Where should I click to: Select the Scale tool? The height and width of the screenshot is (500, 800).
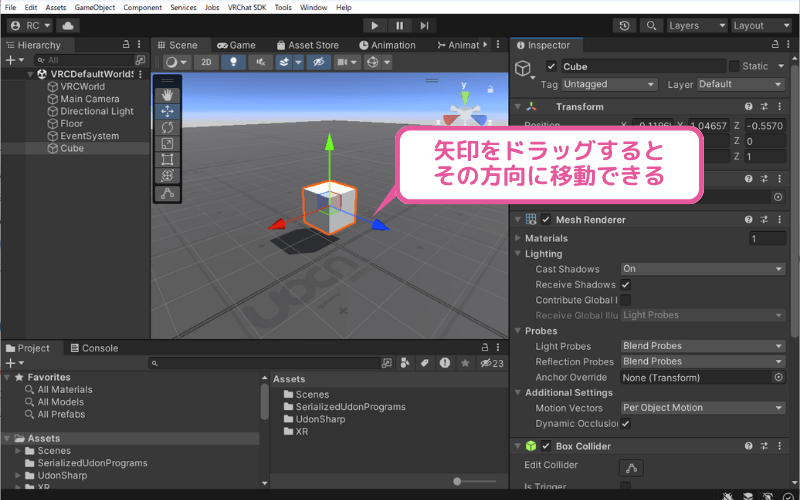click(x=167, y=143)
